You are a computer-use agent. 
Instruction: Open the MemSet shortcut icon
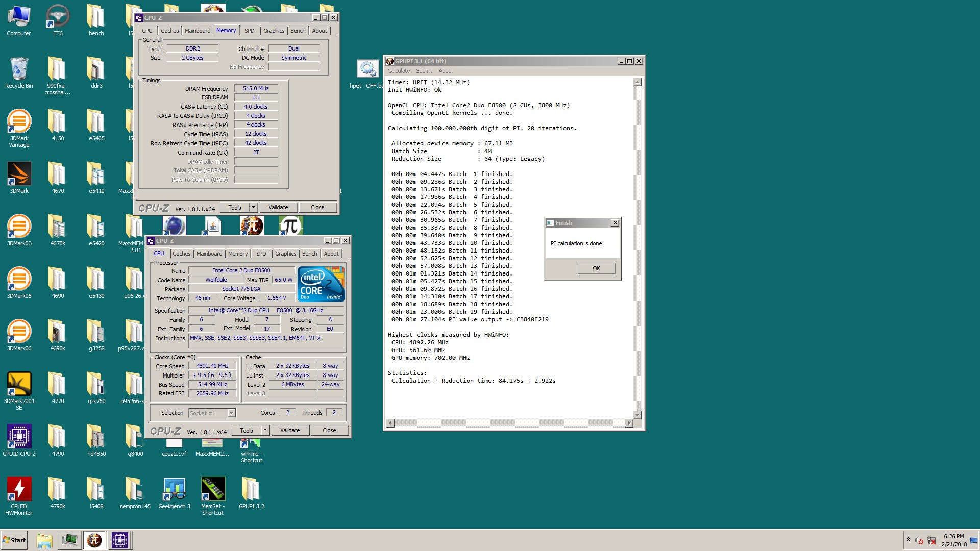coord(213,496)
